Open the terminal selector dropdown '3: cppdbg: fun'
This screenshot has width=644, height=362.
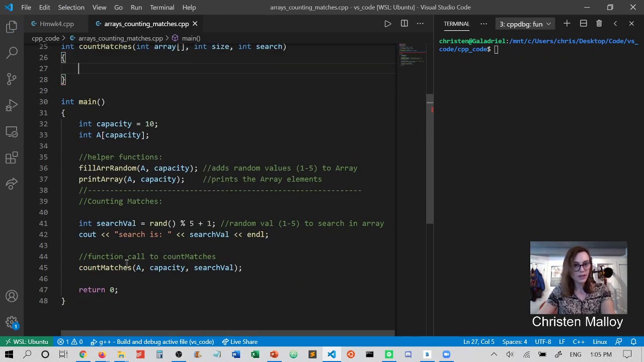525,24
